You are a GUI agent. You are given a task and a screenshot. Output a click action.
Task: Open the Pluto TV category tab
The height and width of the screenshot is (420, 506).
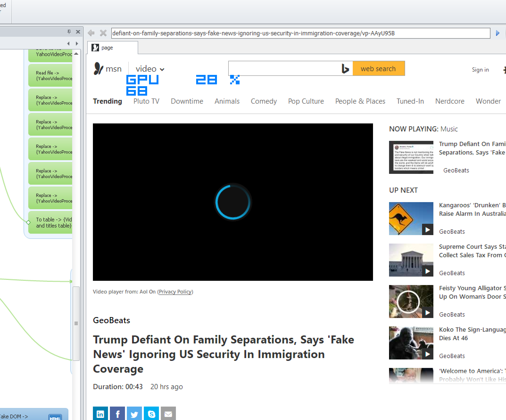coord(146,101)
